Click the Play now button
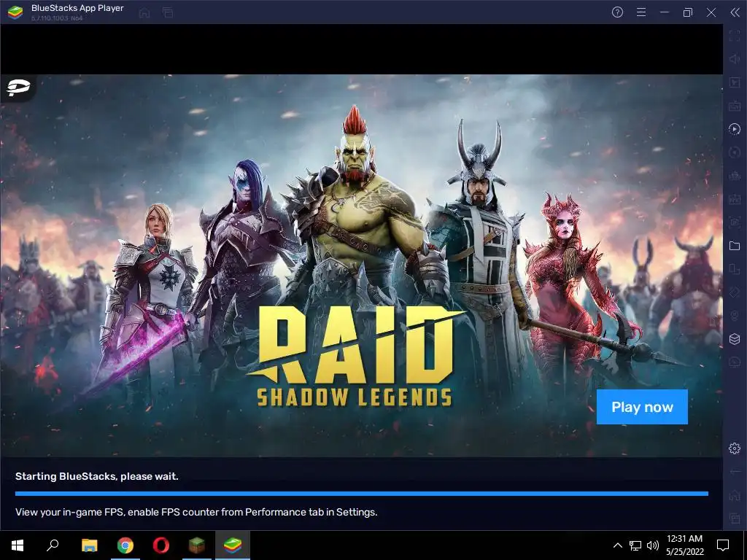The height and width of the screenshot is (560, 747). click(642, 407)
